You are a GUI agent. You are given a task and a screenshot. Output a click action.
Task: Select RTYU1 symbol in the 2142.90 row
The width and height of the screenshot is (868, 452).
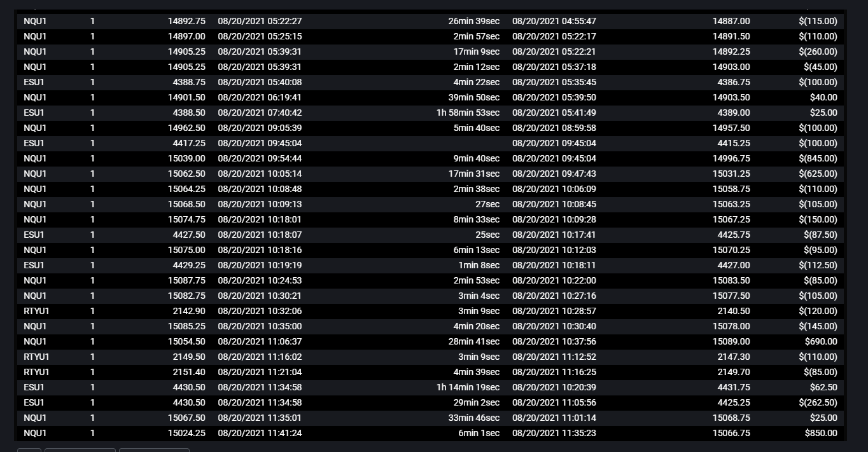click(36, 311)
